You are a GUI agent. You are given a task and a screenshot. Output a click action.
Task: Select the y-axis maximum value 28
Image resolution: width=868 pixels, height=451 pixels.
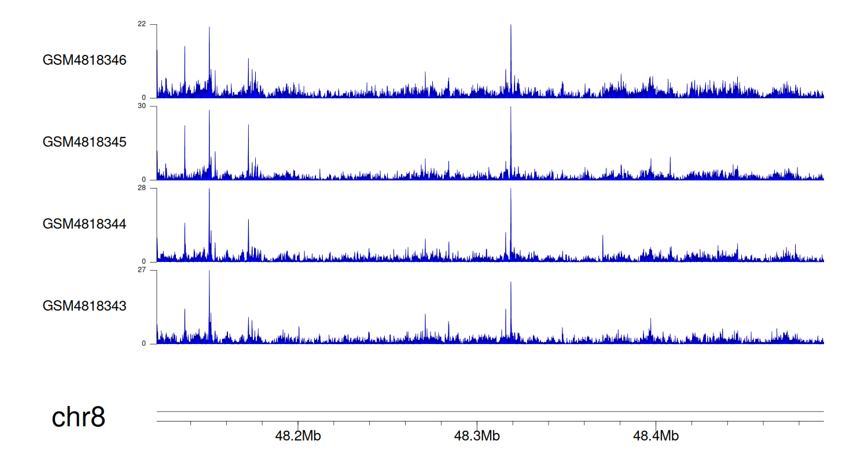coord(142,188)
